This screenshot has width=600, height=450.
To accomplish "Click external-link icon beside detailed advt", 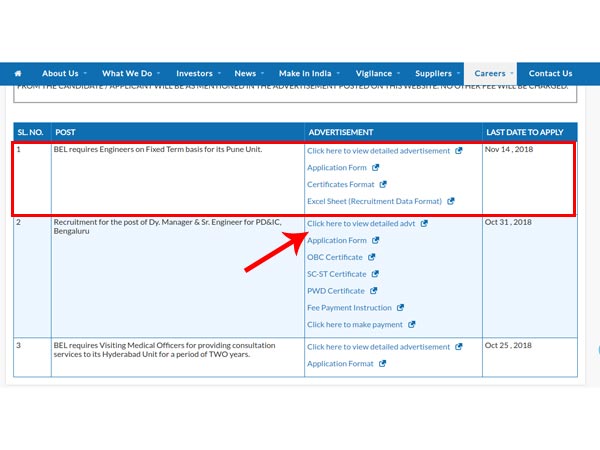I will 424,223.
